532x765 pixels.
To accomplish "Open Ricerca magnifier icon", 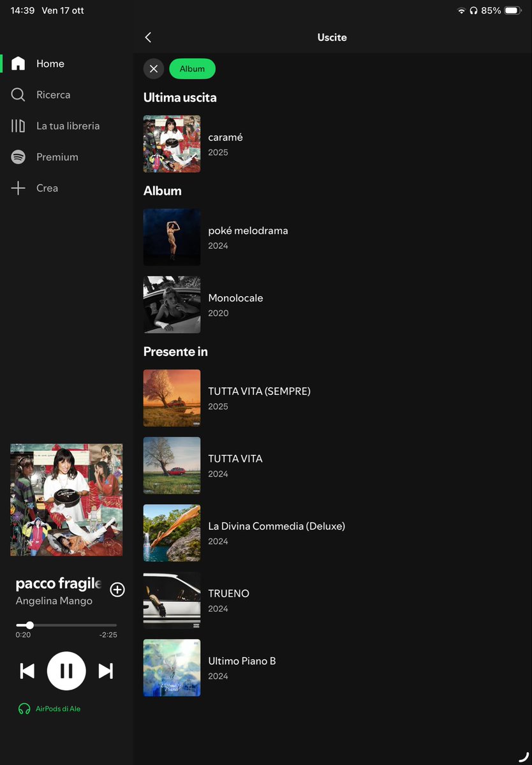I will (18, 94).
